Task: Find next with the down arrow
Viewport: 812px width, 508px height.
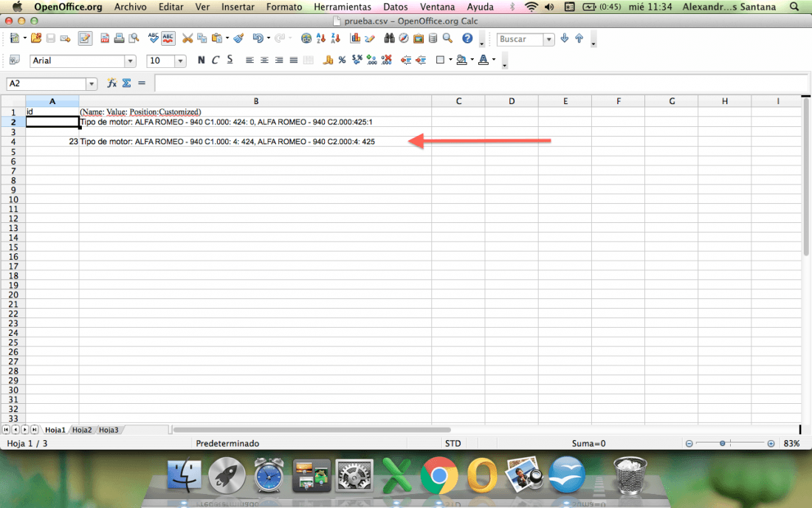Action: coord(565,38)
